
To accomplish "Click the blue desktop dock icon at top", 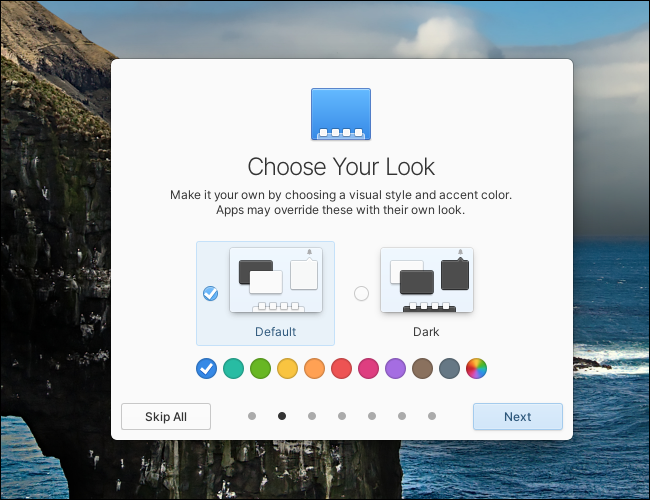I will pos(341,114).
